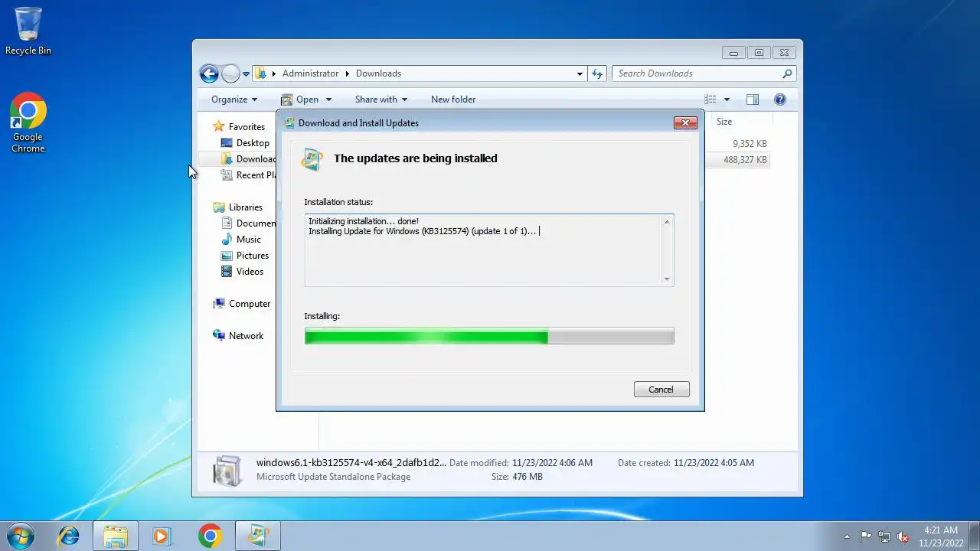The image size is (980, 551).
Task: Click the Date created value in details pane
Action: click(x=714, y=463)
